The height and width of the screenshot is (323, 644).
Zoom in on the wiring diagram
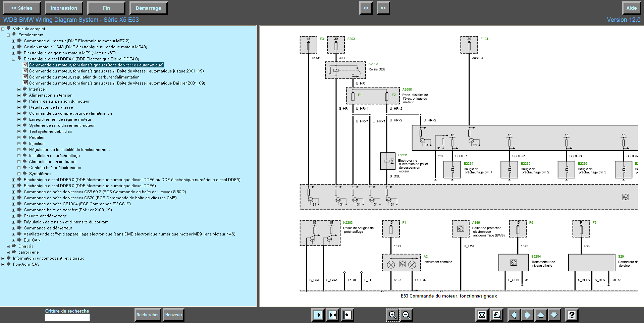tap(392, 315)
